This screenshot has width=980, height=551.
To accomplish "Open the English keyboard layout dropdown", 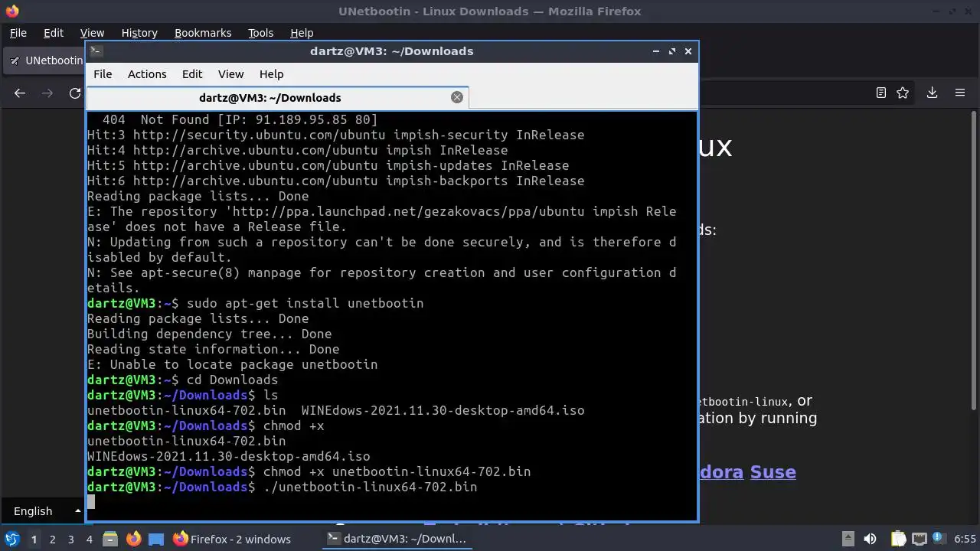I will click(47, 511).
